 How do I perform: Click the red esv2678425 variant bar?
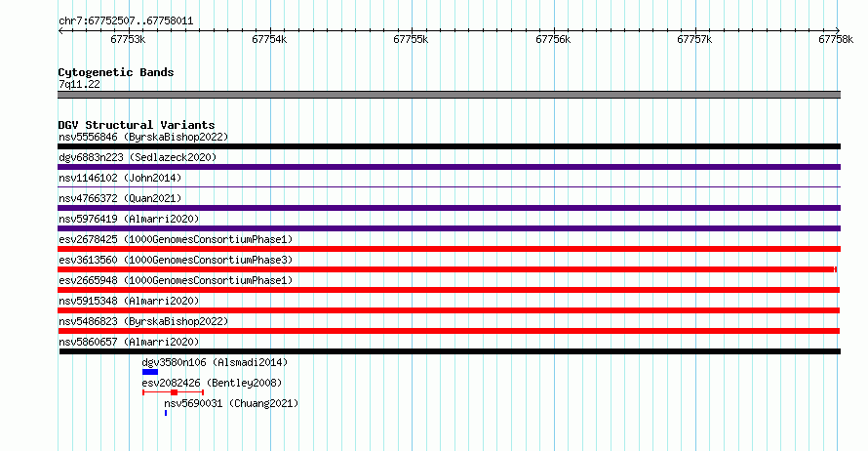coord(449,249)
